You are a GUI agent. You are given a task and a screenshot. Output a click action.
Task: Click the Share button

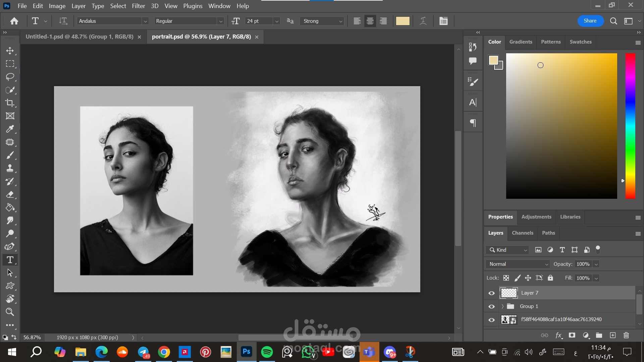click(590, 21)
